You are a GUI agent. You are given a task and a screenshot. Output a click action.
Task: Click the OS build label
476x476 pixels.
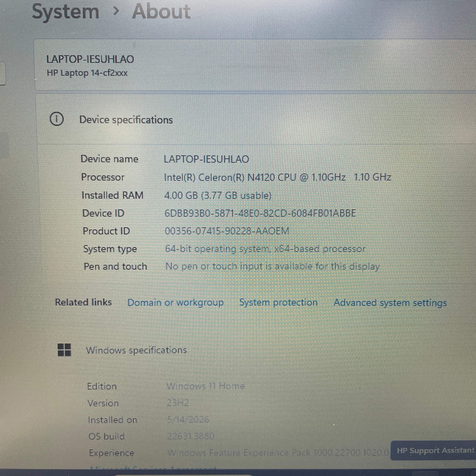(107, 436)
